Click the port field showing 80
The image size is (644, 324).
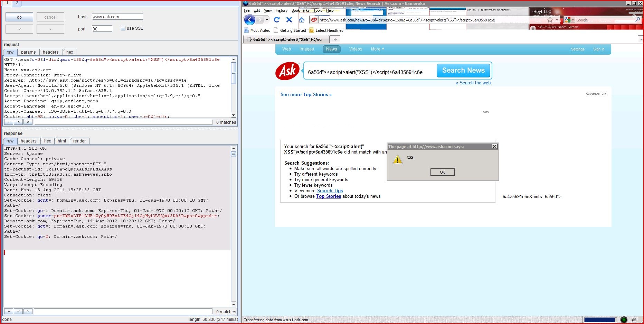tap(102, 29)
